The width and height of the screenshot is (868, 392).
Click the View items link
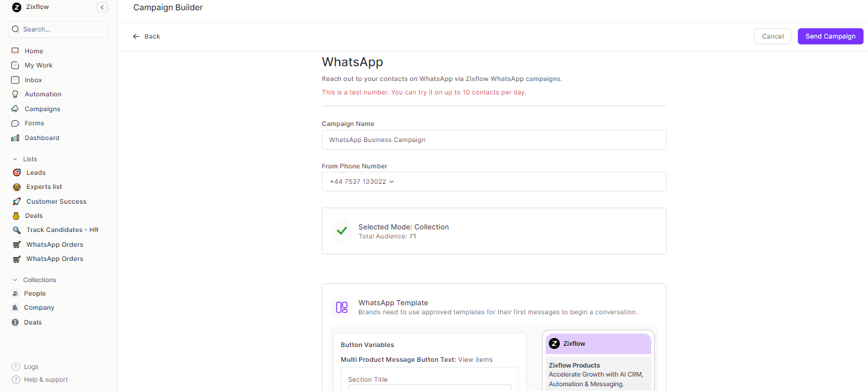pos(475,359)
